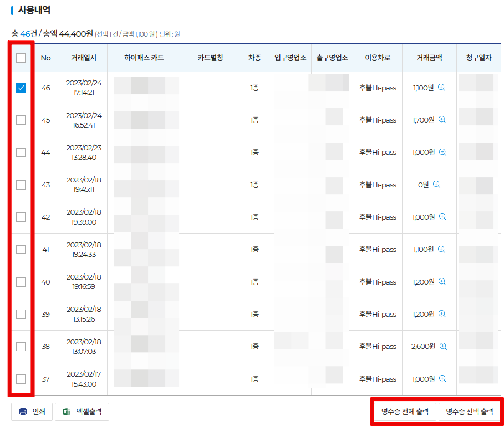The image size is (504, 426).
Task: Click the 거래일시 column header
Action: 84,58
